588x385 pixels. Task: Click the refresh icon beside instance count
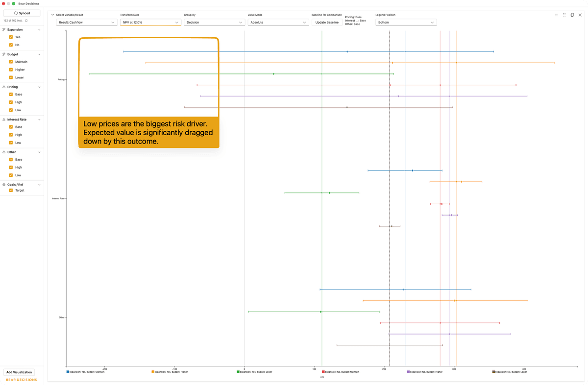pyautogui.click(x=26, y=21)
